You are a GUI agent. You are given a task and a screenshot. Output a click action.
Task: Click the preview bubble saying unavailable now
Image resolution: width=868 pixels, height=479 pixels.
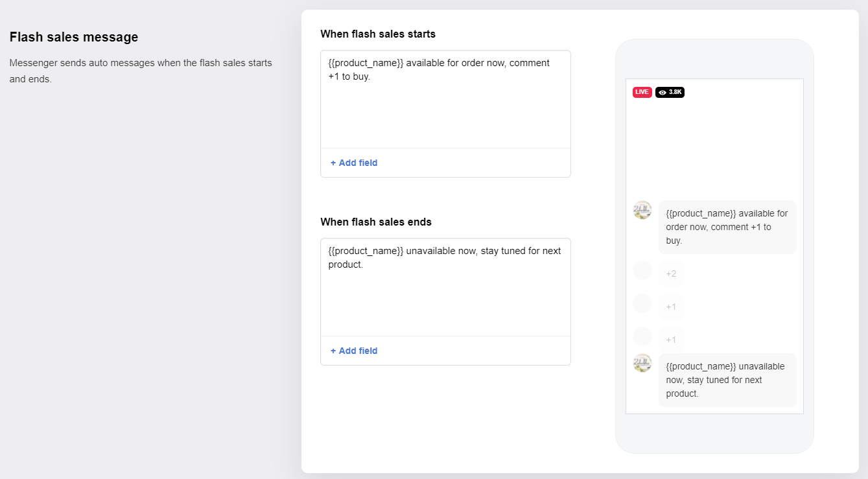coord(727,380)
